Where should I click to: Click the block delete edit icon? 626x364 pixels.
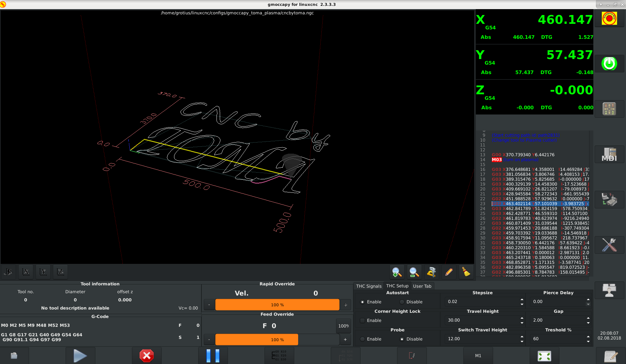pyautogui.click(x=412, y=356)
